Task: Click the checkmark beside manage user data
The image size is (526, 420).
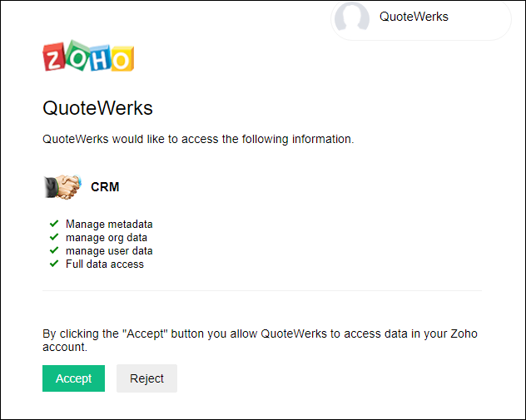Action: 54,250
